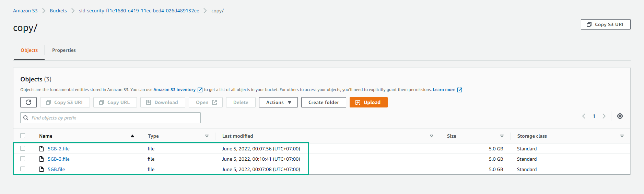Click page number 1 in pagination

594,116
